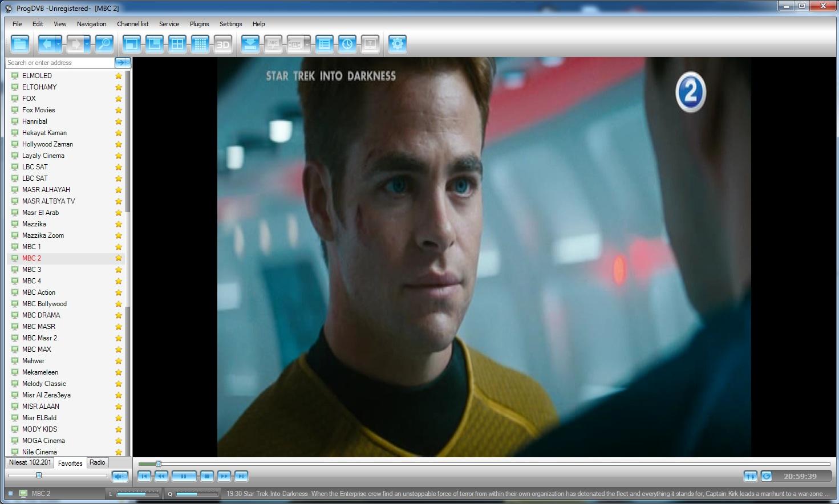This screenshot has width=839, height=504.
Task: Click the download/record arrow toolbar icon
Action: [x=250, y=44]
